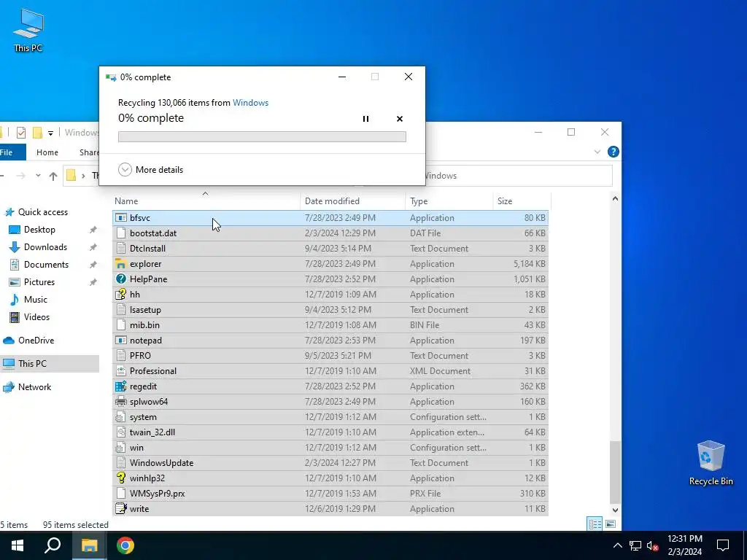Screen dimensions: 747x560
Task: Click the regedit file icon
Action: [121, 386]
